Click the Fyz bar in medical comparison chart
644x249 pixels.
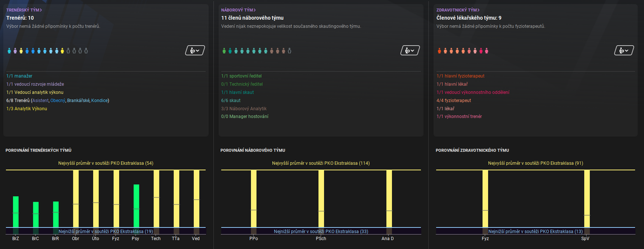point(485,202)
